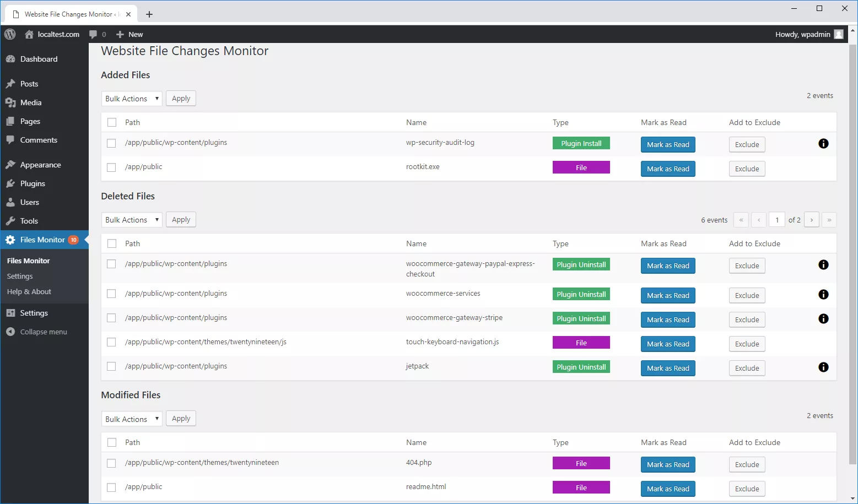Mark rootkit.exe as read
Image resolution: width=858 pixels, height=504 pixels.
(x=668, y=169)
